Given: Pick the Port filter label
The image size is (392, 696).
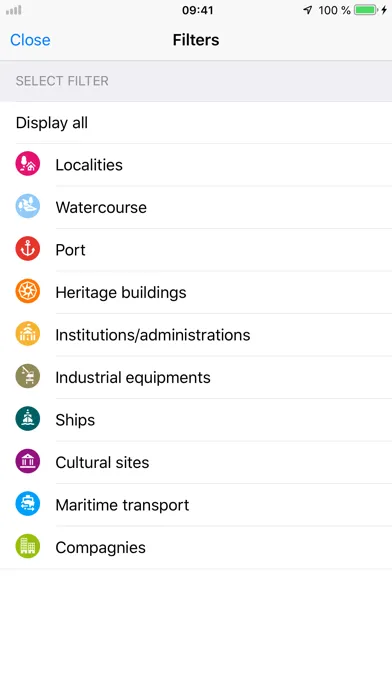Looking at the screenshot, I should pos(71,250).
